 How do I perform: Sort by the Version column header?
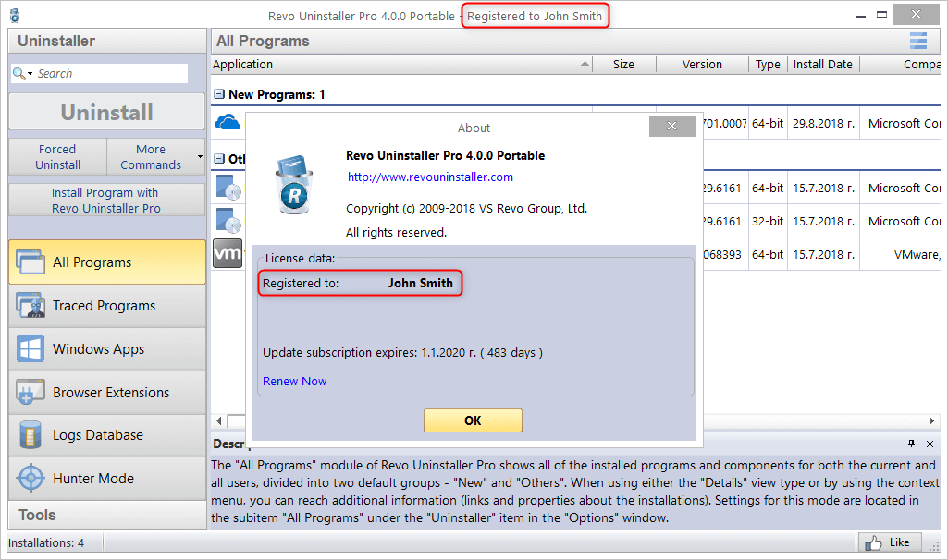[702, 64]
